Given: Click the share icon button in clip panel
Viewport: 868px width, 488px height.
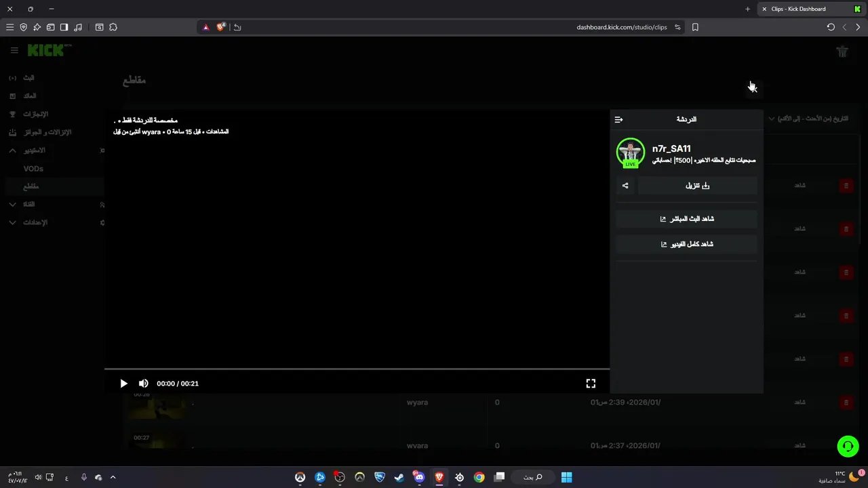Looking at the screenshot, I should point(625,186).
